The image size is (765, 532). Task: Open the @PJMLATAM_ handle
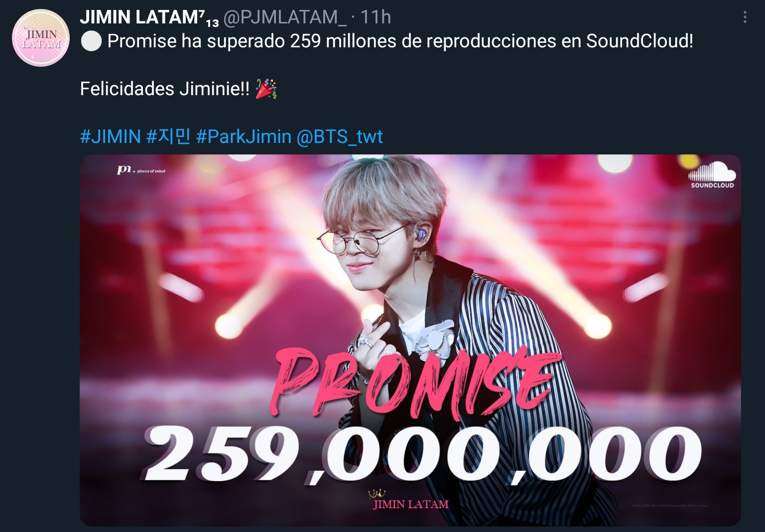click(x=285, y=17)
